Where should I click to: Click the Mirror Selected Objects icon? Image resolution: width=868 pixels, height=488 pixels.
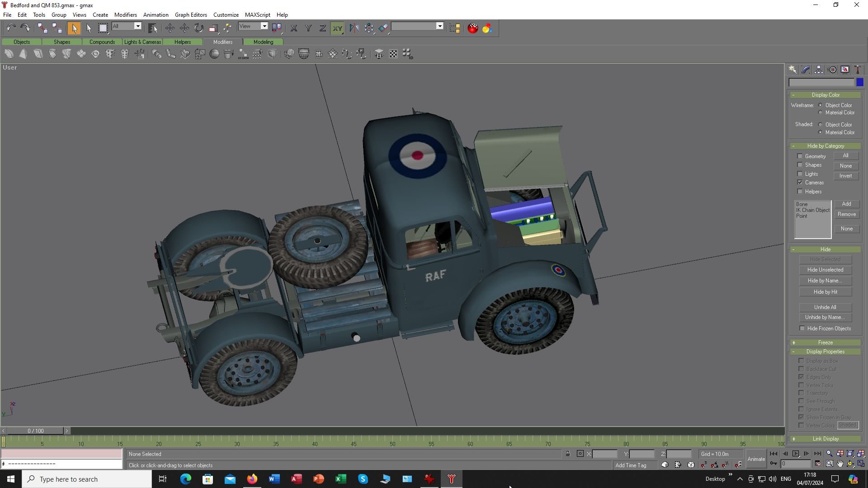pyautogui.click(x=354, y=28)
